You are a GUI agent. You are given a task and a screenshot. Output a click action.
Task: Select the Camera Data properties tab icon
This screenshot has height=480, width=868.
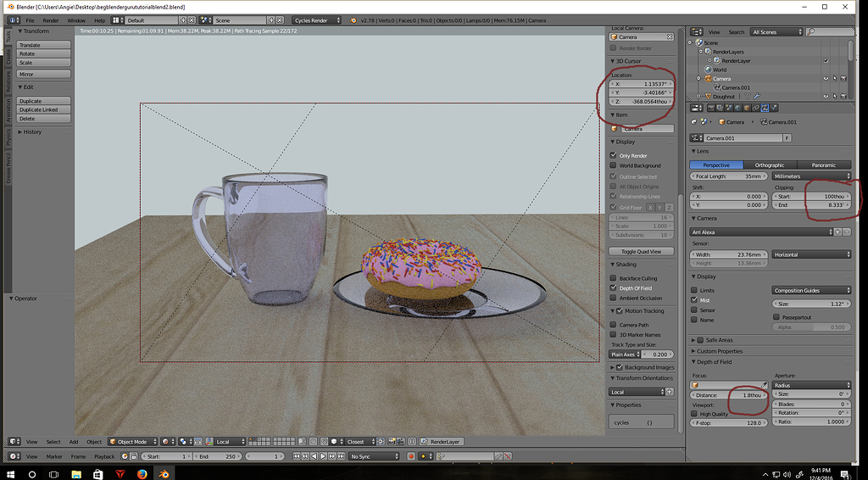pyautogui.click(x=765, y=108)
